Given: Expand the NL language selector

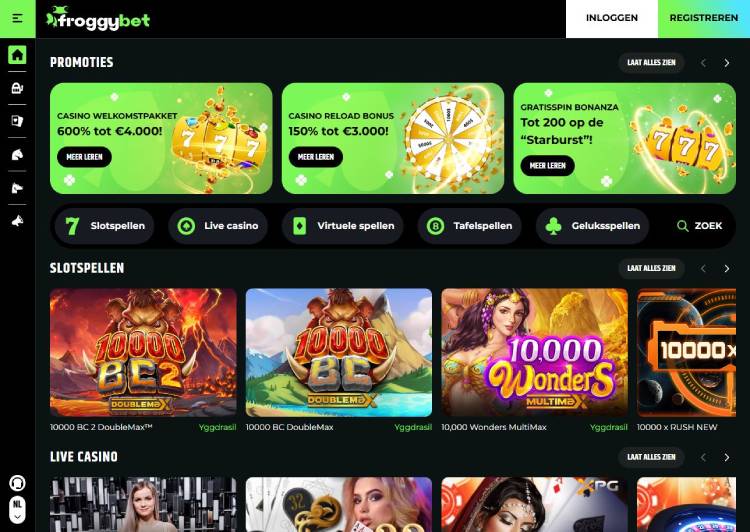Looking at the screenshot, I should click(x=17, y=510).
